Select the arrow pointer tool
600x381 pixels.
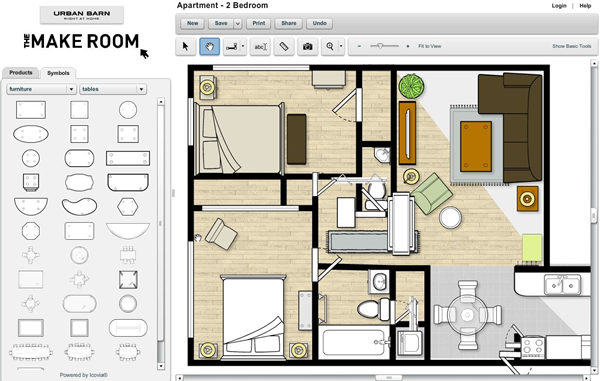[186, 47]
